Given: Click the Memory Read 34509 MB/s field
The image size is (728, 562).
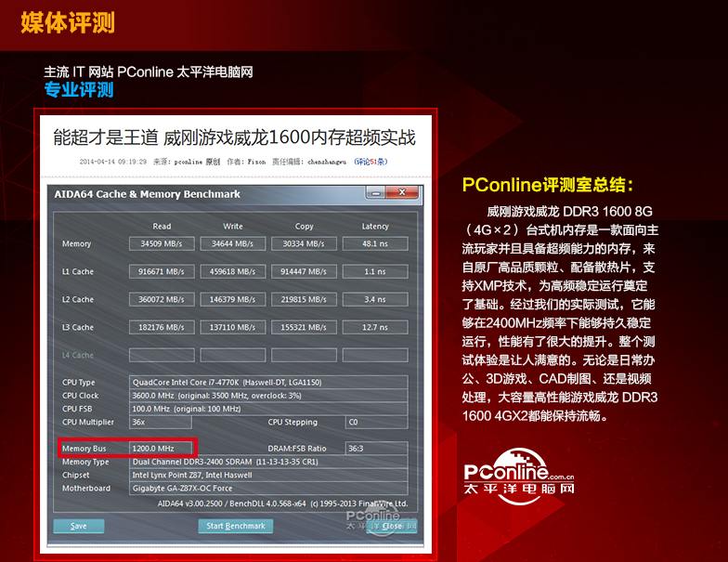Looking at the screenshot, I should click(x=161, y=243).
